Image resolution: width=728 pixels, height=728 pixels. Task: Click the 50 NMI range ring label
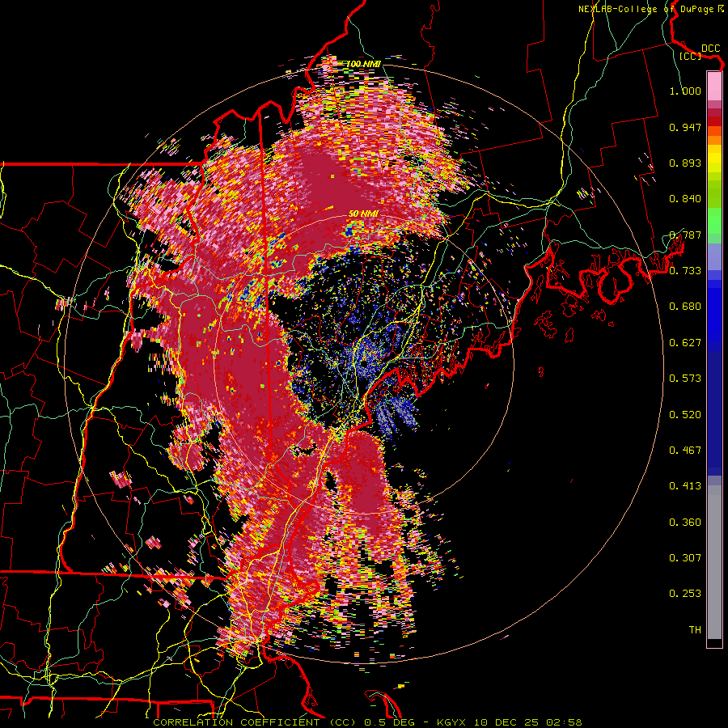point(363,214)
